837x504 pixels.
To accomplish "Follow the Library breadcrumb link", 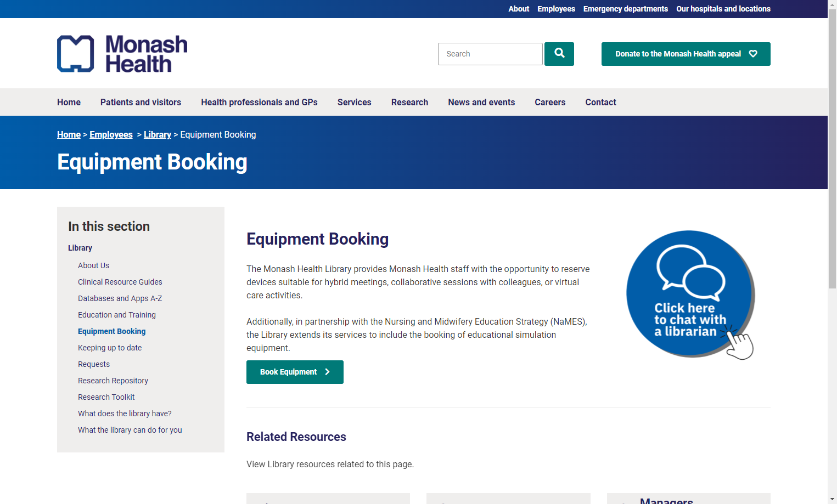I will [x=158, y=134].
